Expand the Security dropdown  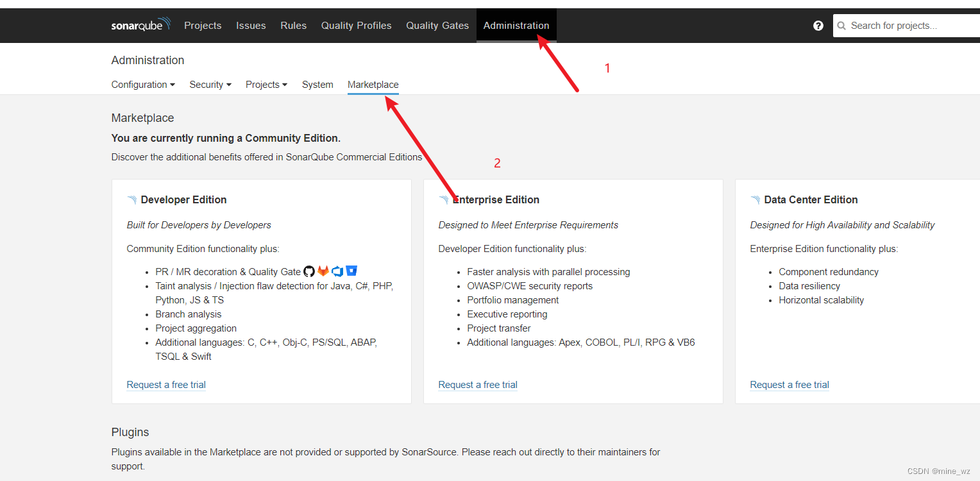point(210,85)
